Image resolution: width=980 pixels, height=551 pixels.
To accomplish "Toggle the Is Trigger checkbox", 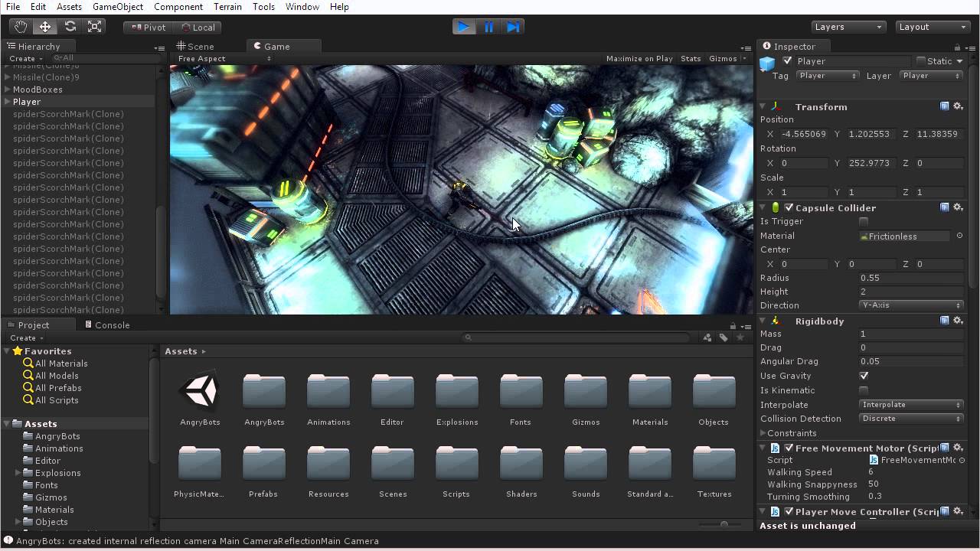I will tap(864, 222).
